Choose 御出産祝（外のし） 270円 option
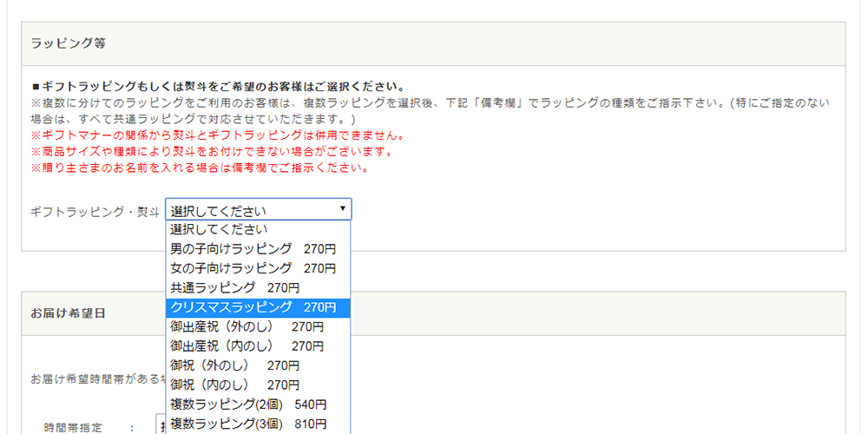Screen dimensions: 868x434 [258, 326]
